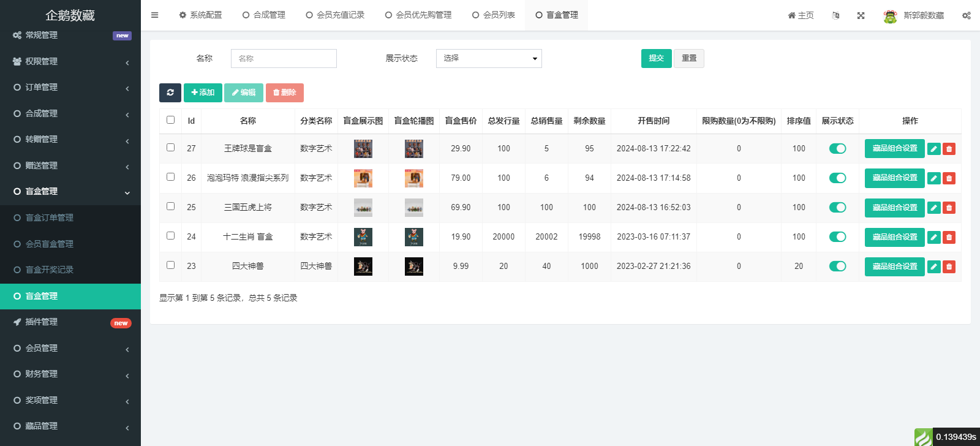Expand 财务管理 in the sidebar

70,374
